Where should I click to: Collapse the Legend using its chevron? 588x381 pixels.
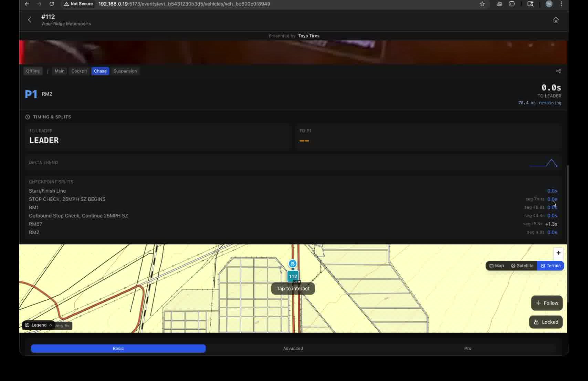(50, 325)
